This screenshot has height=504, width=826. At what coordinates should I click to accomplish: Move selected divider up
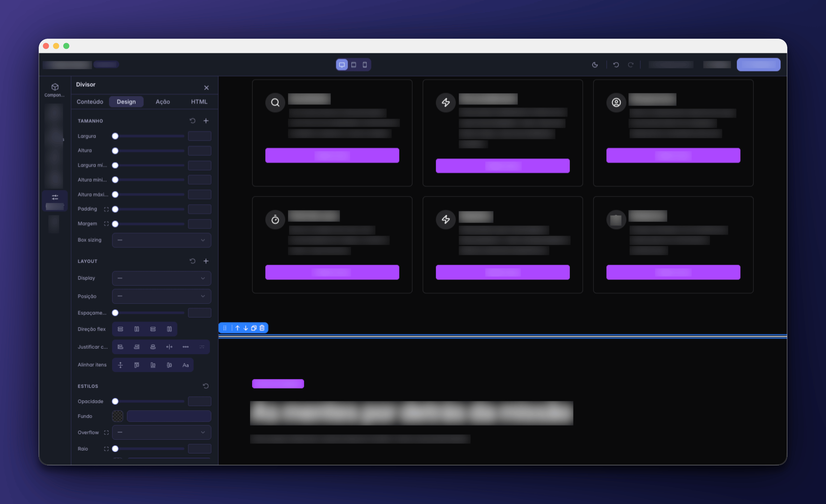click(x=237, y=328)
